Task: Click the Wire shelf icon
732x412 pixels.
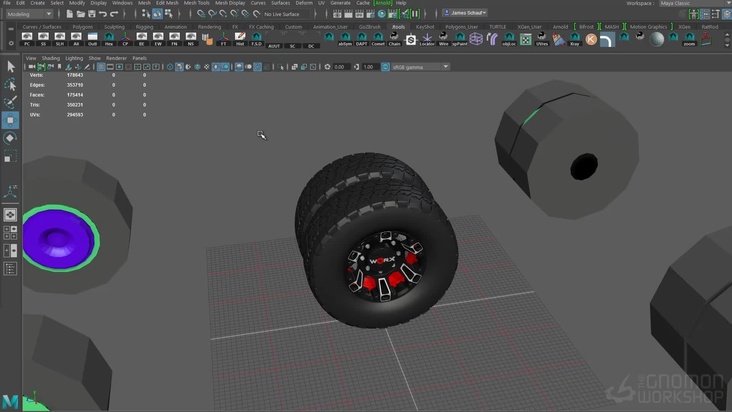Action: [x=443, y=39]
